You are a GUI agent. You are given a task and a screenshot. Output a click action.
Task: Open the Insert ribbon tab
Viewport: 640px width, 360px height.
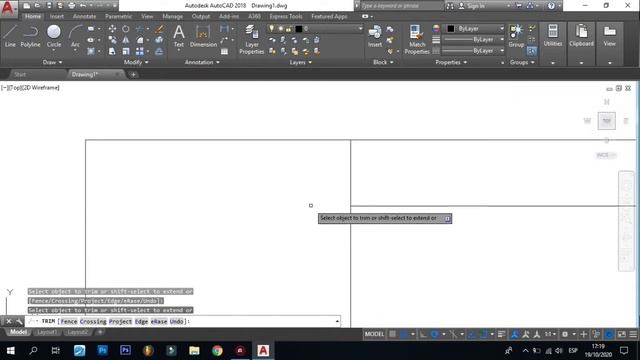57,16
